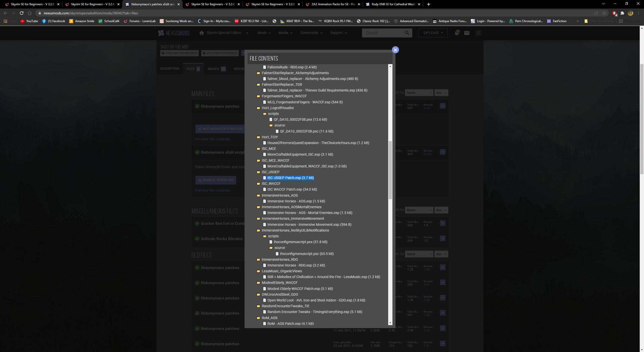Click the browser address bar URL
Image resolution: width=644 pixels, height=352 pixels.
(x=91, y=13)
